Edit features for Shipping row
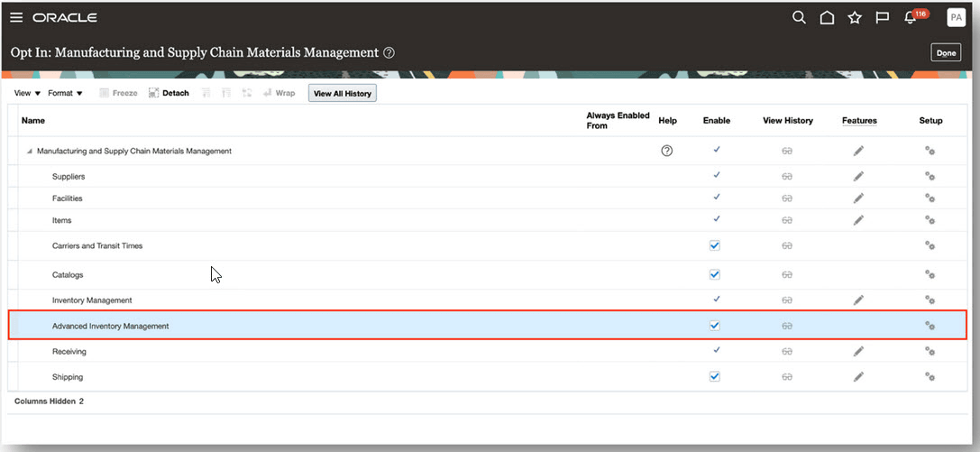 (859, 377)
